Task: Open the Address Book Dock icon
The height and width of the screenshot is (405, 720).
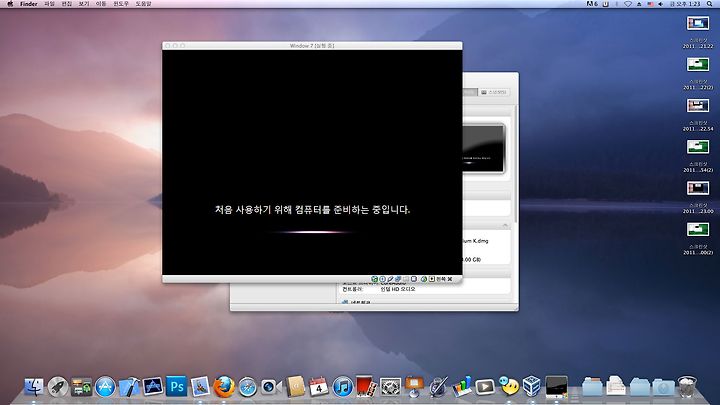Action: point(295,387)
